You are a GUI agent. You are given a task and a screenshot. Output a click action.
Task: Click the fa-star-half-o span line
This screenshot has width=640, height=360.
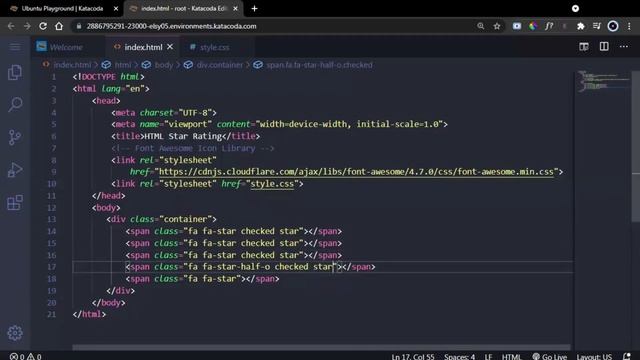point(251,267)
